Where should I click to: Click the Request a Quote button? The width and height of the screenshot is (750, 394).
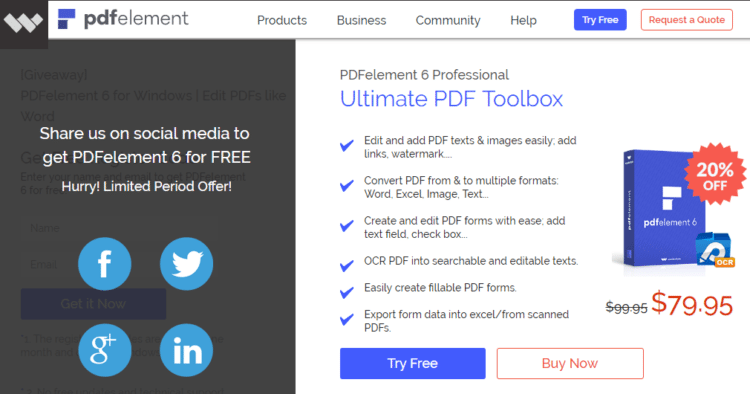[686, 20]
